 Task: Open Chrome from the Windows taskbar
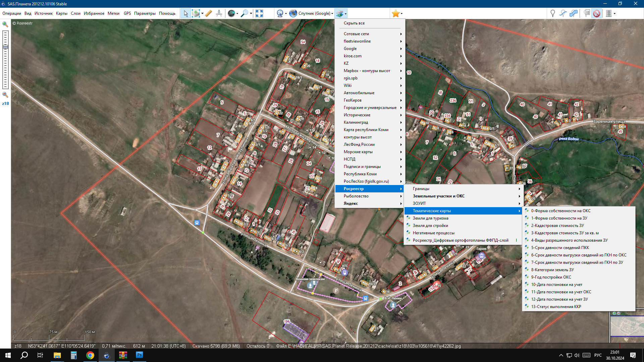coord(90,355)
